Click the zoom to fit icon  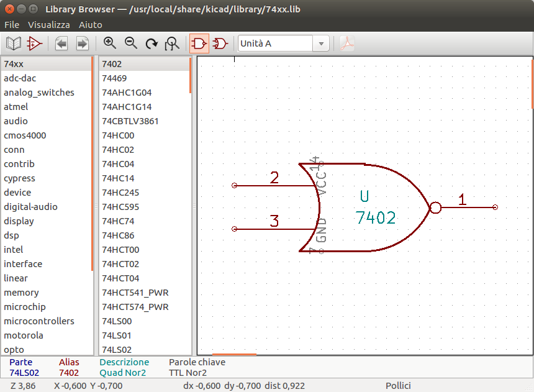coord(171,43)
